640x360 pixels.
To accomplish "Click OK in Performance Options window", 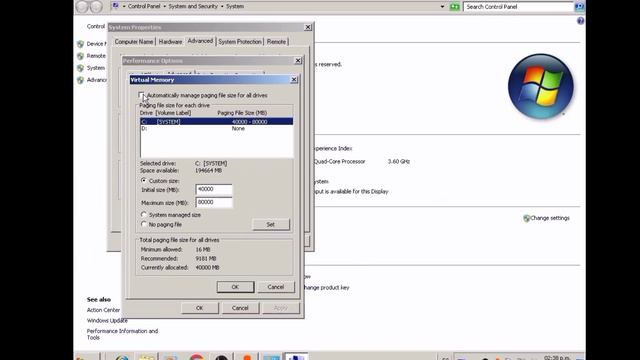I will point(200,308).
